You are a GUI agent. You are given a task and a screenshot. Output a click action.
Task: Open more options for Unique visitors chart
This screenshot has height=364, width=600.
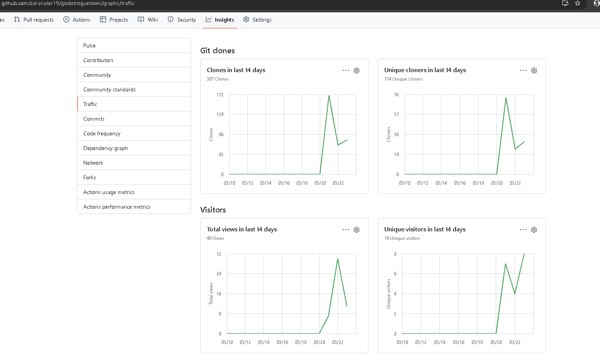pos(523,230)
